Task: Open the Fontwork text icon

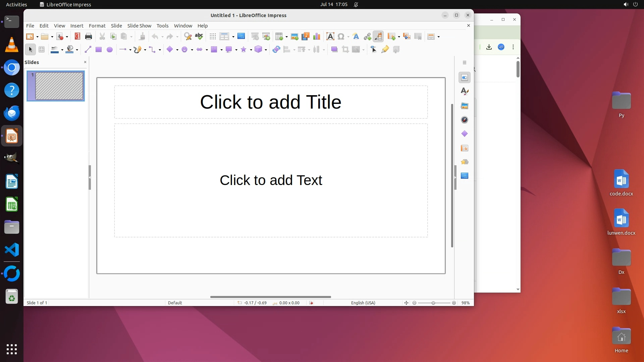Action: [356, 37]
